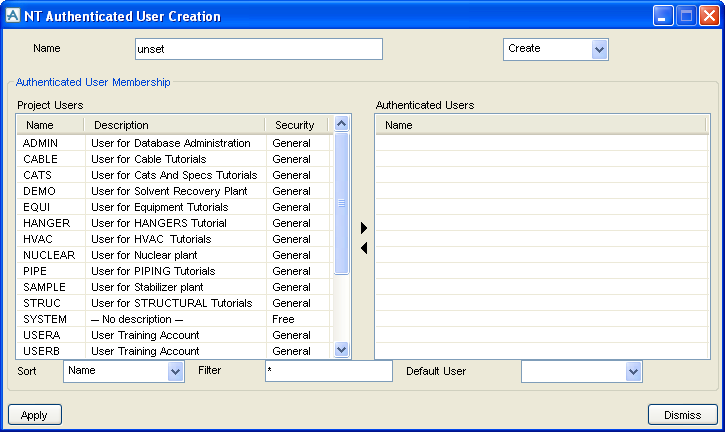Click the 'No description' cell for SYSTEM
This screenshot has height=432, width=725.
137,319
